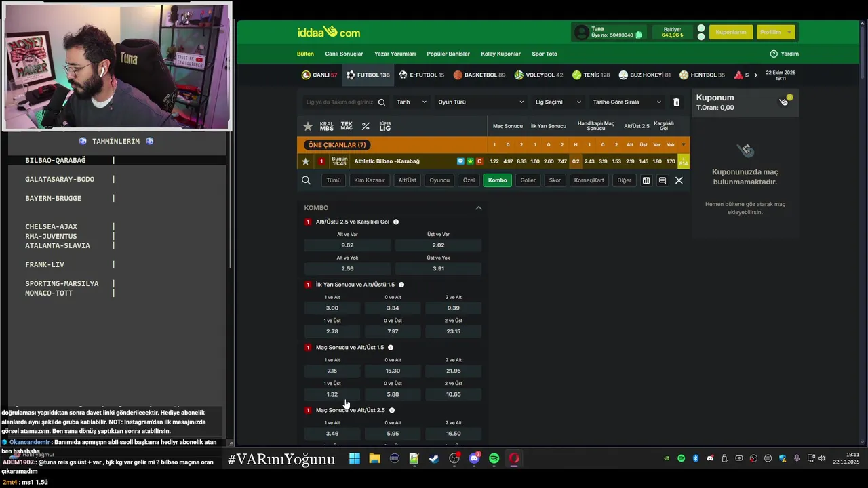Click the blue live-stream icon on Bilbao match
The height and width of the screenshot is (488, 868).
click(460, 161)
